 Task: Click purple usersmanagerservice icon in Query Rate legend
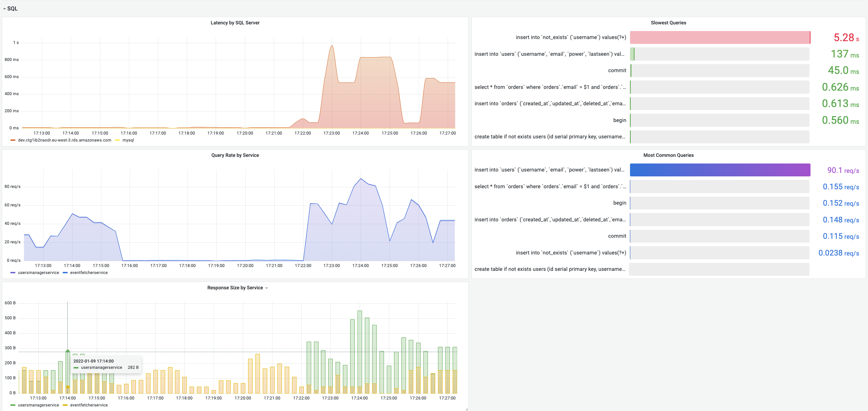coord(13,273)
